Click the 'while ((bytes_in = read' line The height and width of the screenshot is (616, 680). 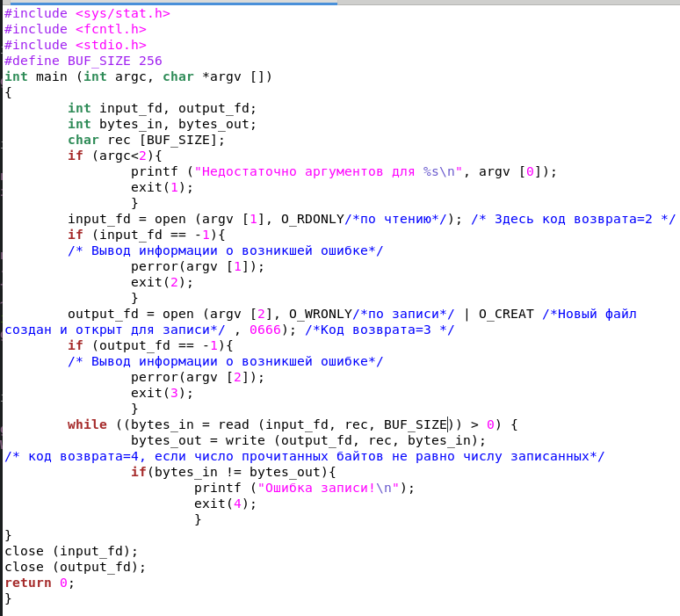(293, 424)
